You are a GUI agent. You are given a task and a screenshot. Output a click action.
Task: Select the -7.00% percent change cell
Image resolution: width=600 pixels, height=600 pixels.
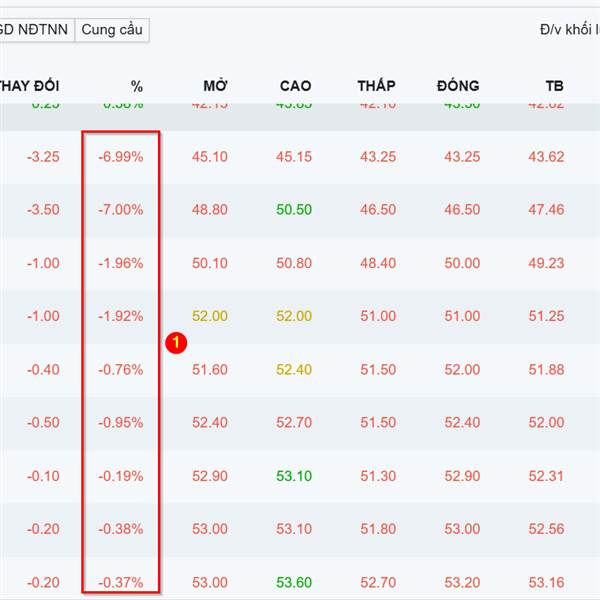[x=121, y=210]
